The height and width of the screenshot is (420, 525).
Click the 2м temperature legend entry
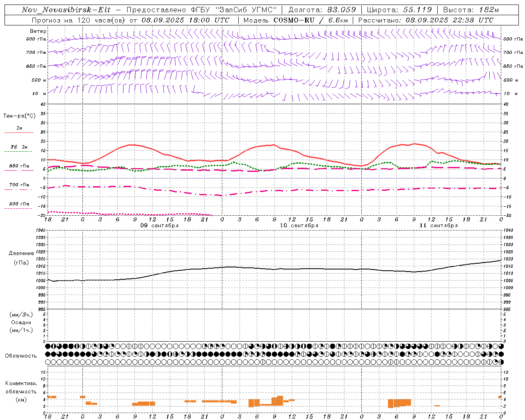(x=19, y=128)
